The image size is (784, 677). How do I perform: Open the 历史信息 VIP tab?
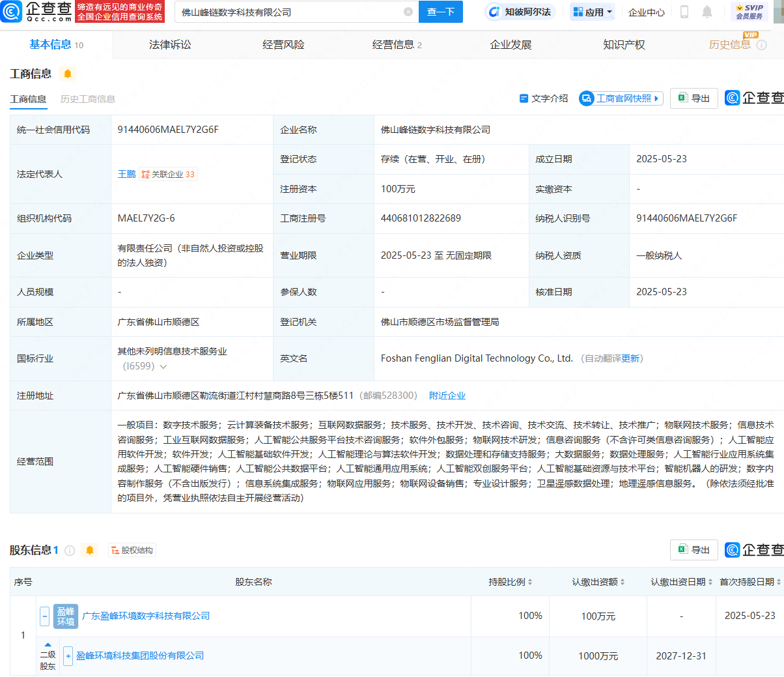click(729, 44)
